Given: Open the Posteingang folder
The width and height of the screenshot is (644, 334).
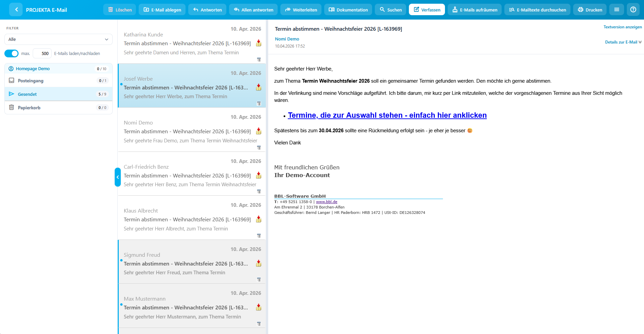Looking at the screenshot, I should click(x=58, y=81).
